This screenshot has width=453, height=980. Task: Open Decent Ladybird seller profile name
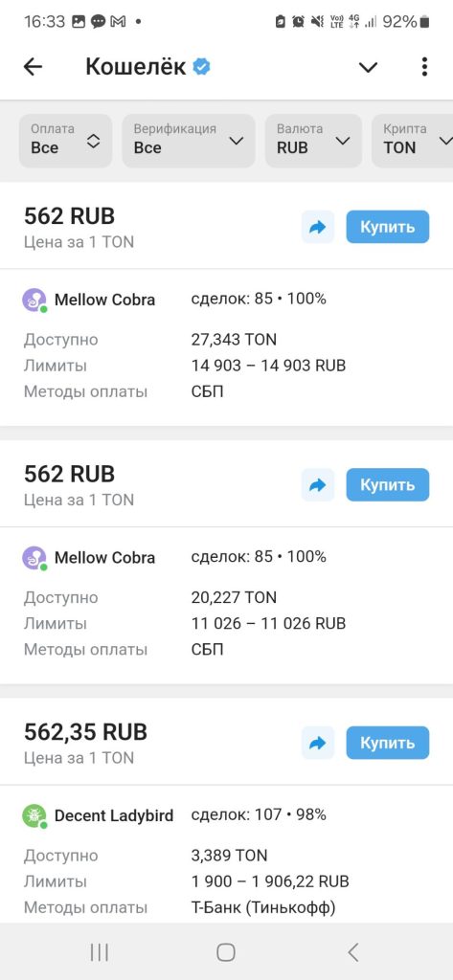point(114,816)
